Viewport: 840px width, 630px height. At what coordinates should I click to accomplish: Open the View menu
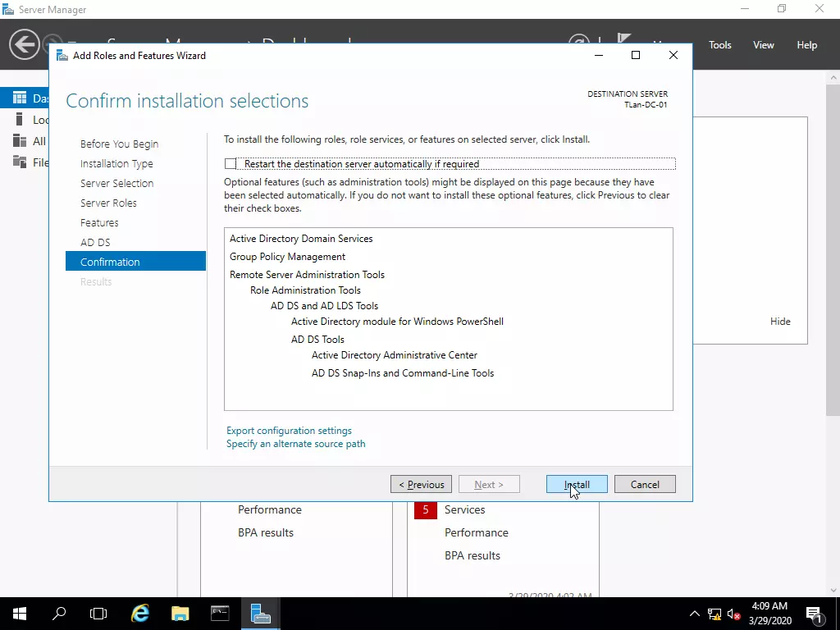click(x=764, y=45)
